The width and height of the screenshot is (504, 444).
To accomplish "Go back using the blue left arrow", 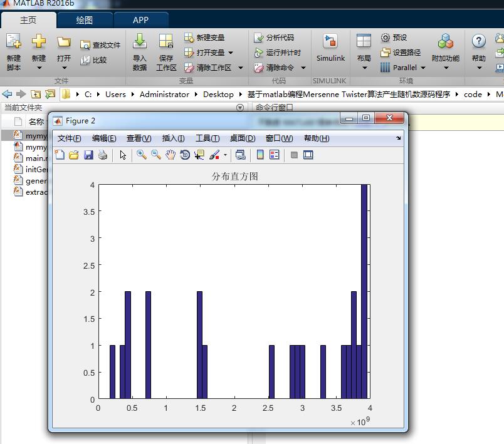I will [x=7, y=94].
